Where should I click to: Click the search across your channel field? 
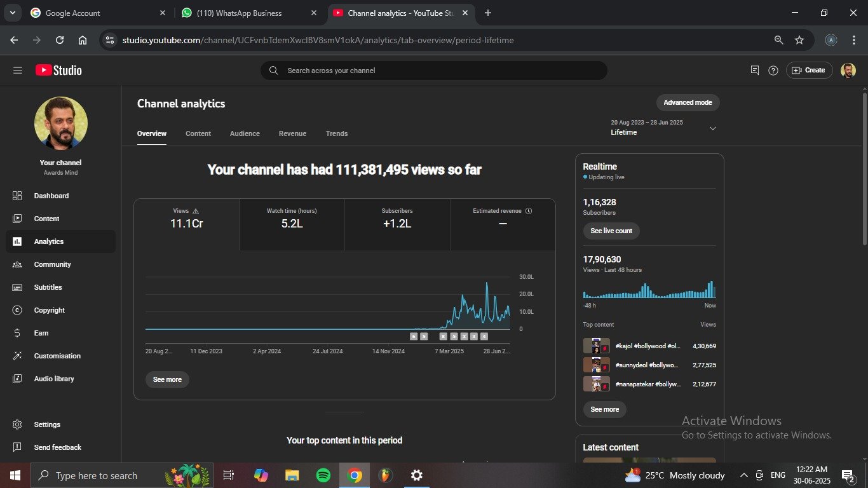434,71
